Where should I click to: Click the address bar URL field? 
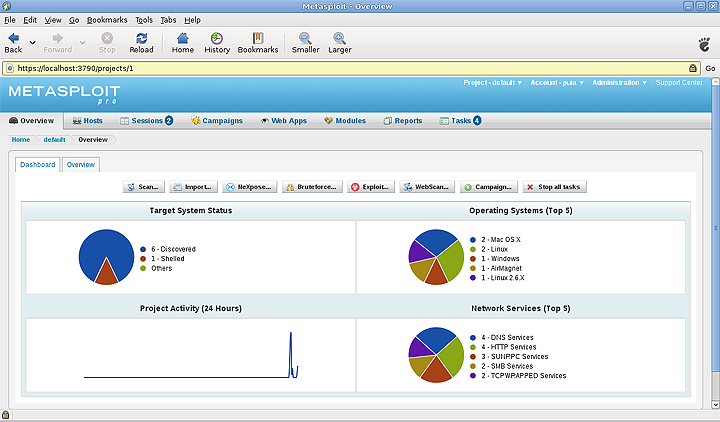(x=351, y=68)
